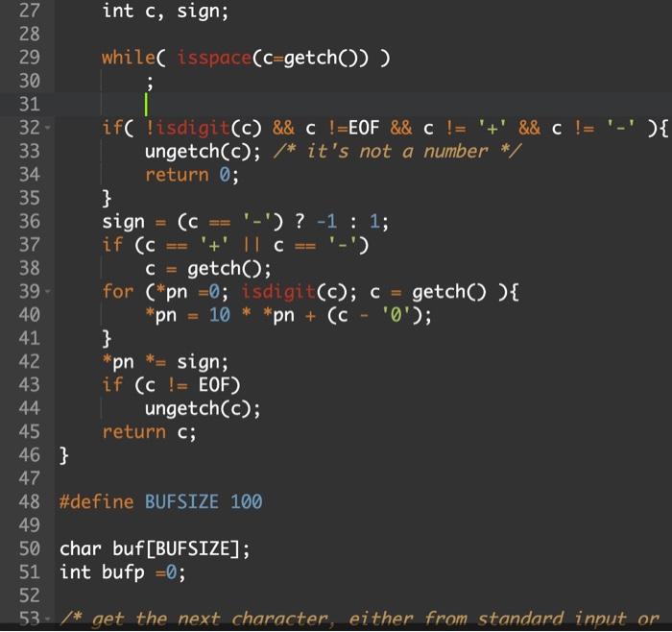Image resolution: width=672 pixels, height=632 pixels.
Task: Collapse the if block at line 32
Action: [x=48, y=128]
